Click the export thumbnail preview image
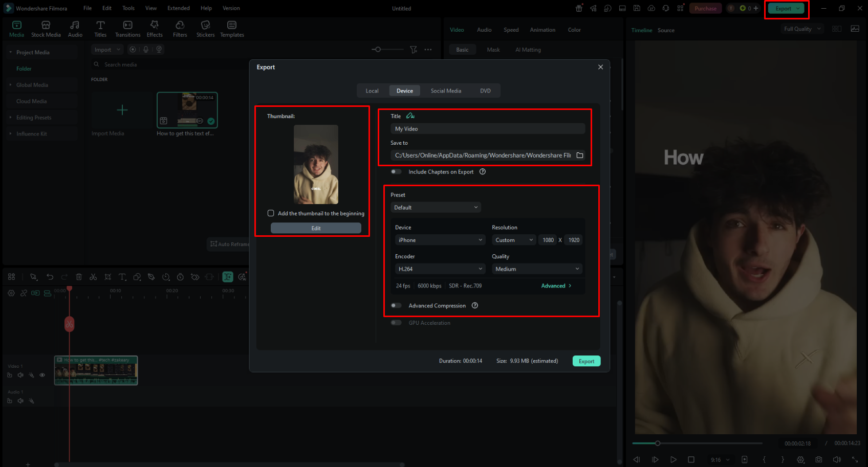The width and height of the screenshot is (868, 467). [x=316, y=165]
